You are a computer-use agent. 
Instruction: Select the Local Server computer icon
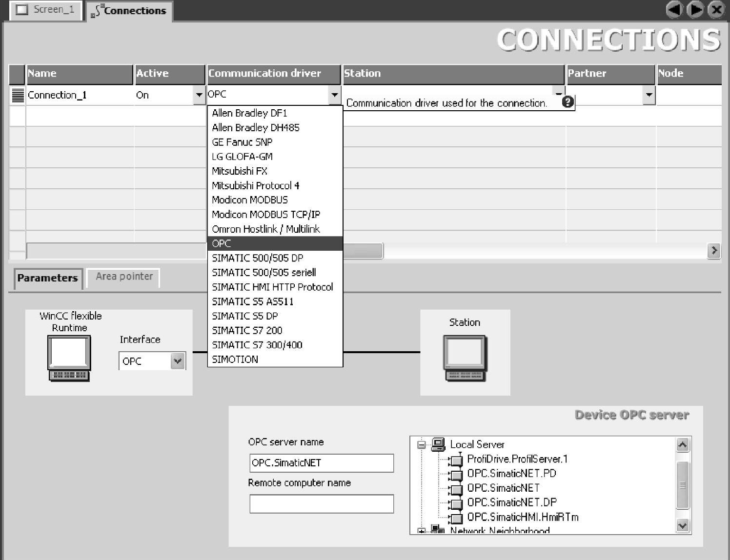coord(438,444)
